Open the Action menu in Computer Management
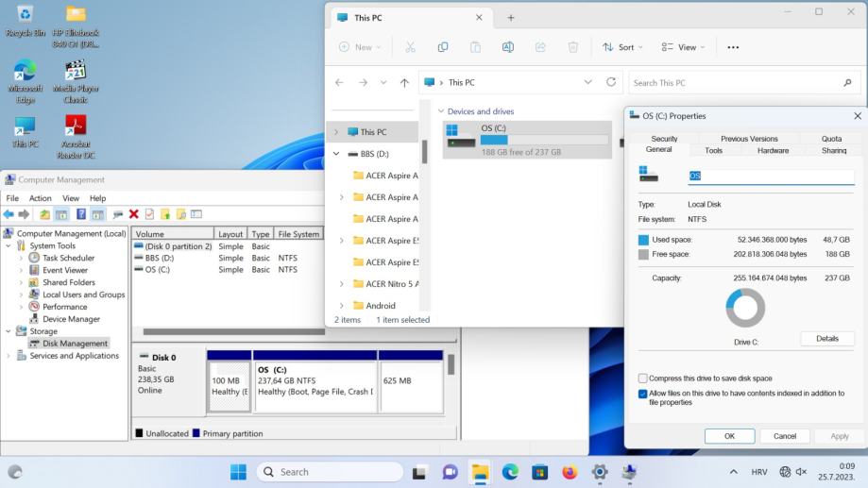The image size is (868, 488). click(41, 198)
